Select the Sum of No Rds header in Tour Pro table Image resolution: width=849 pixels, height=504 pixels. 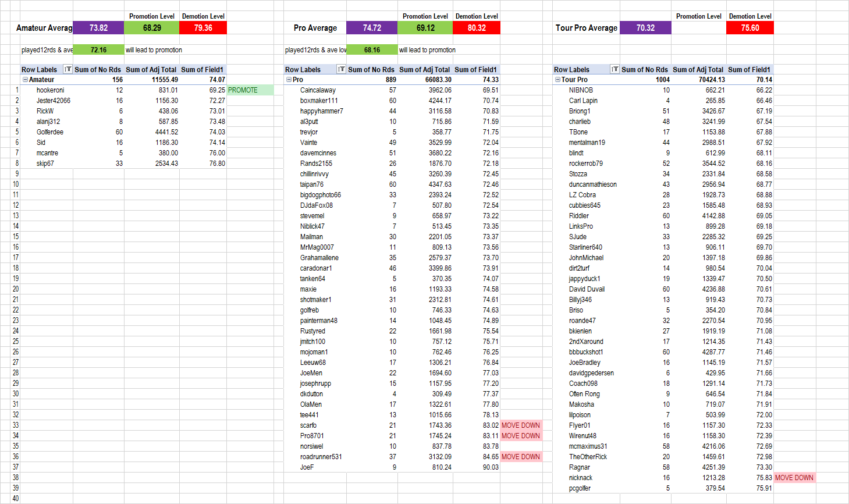click(x=644, y=69)
